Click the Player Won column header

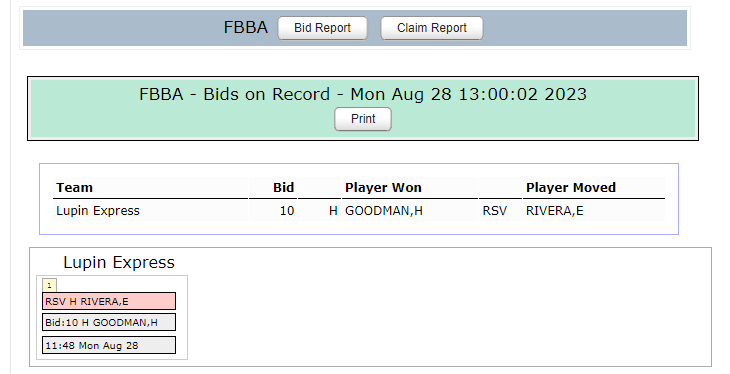click(x=383, y=188)
